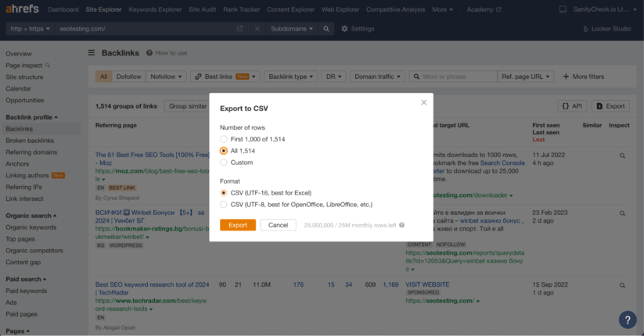The width and height of the screenshot is (644, 336).
Task: Open Keywords Explorer in top navigation
Action: [x=154, y=9]
